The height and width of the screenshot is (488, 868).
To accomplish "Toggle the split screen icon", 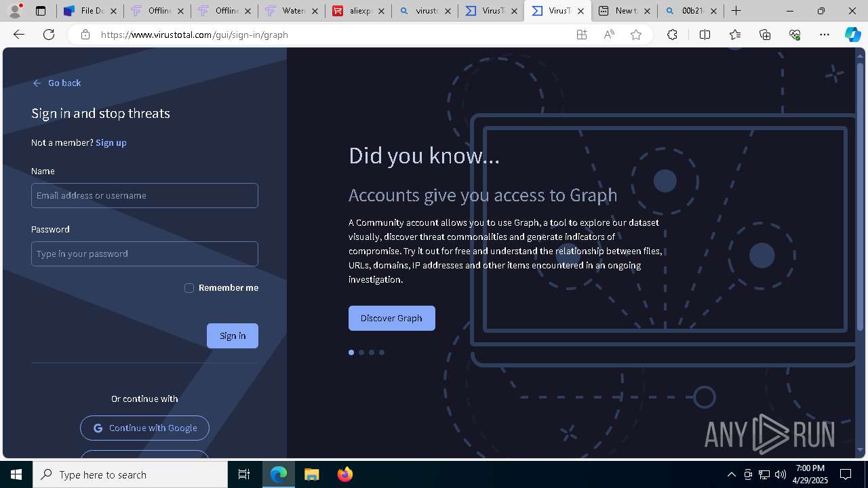I will tap(705, 35).
